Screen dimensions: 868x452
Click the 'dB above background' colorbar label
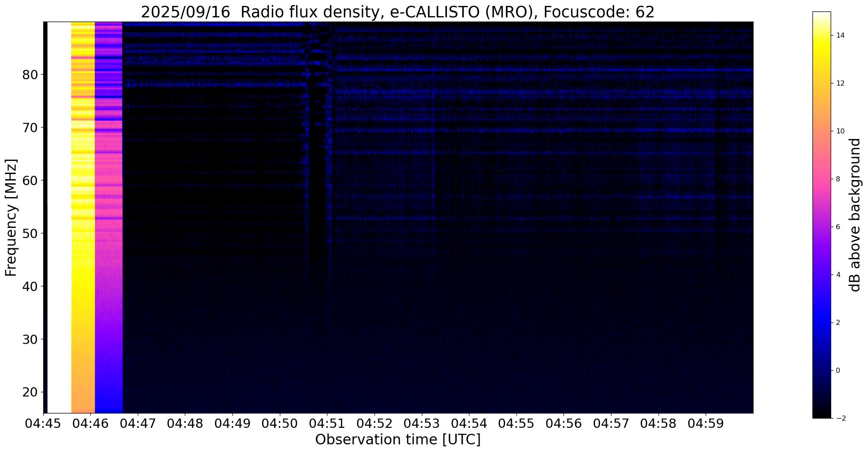(855, 215)
